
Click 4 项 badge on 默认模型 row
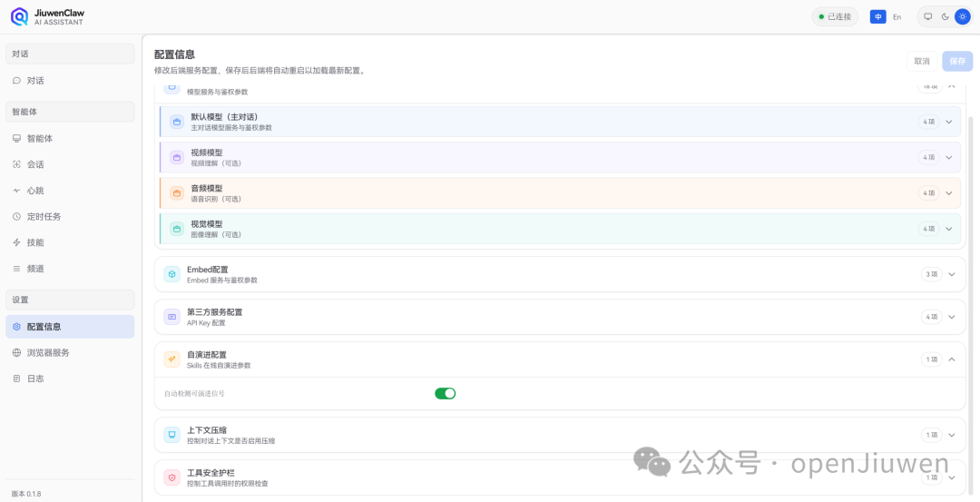[x=929, y=122]
